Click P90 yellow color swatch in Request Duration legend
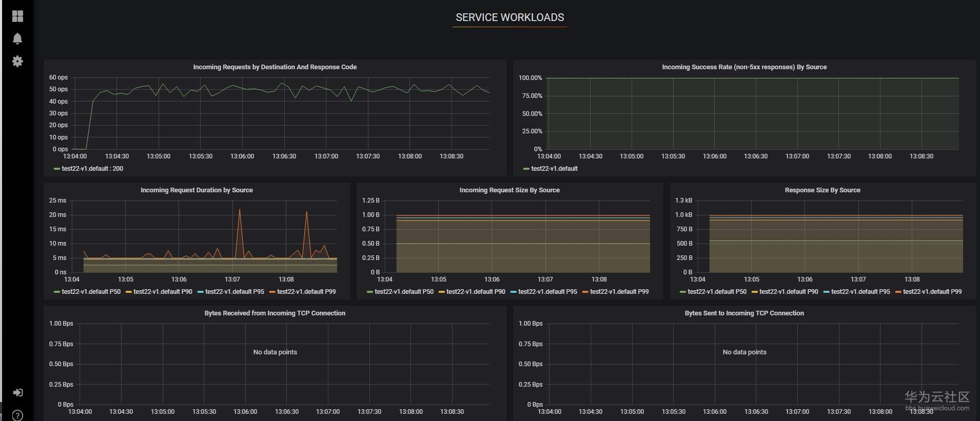 coord(129,292)
